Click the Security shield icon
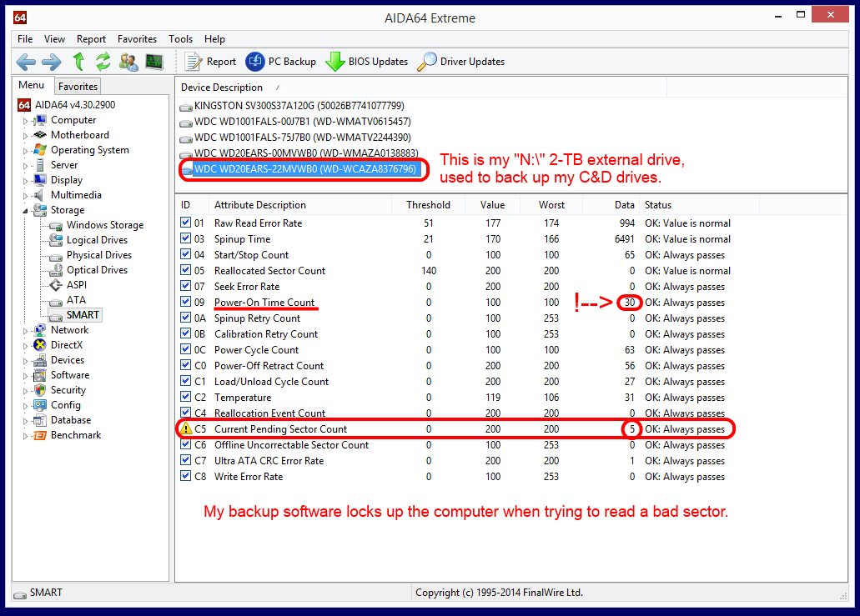The height and width of the screenshot is (616, 860). click(40, 389)
